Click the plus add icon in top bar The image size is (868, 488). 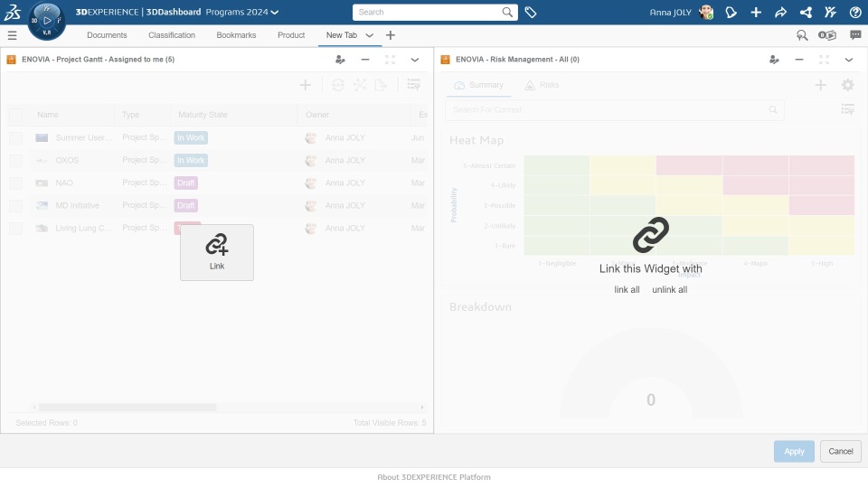point(756,12)
